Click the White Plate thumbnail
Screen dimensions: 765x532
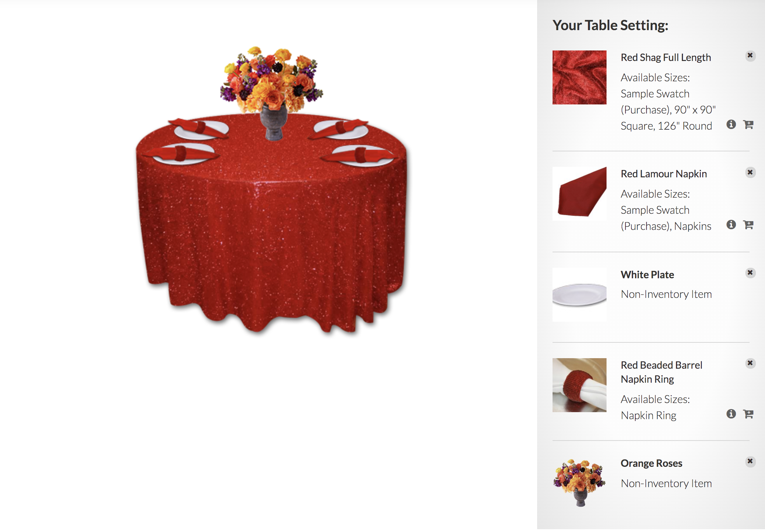pos(579,295)
